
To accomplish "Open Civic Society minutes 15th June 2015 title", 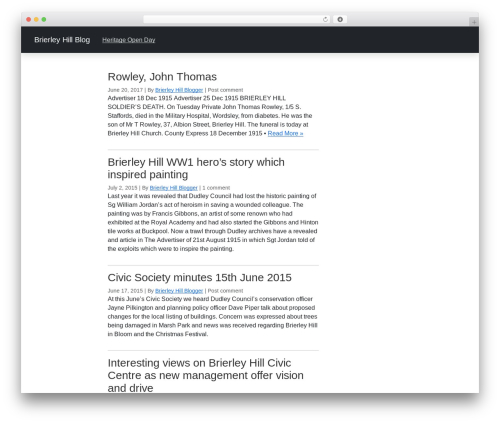I will tap(199, 277).
